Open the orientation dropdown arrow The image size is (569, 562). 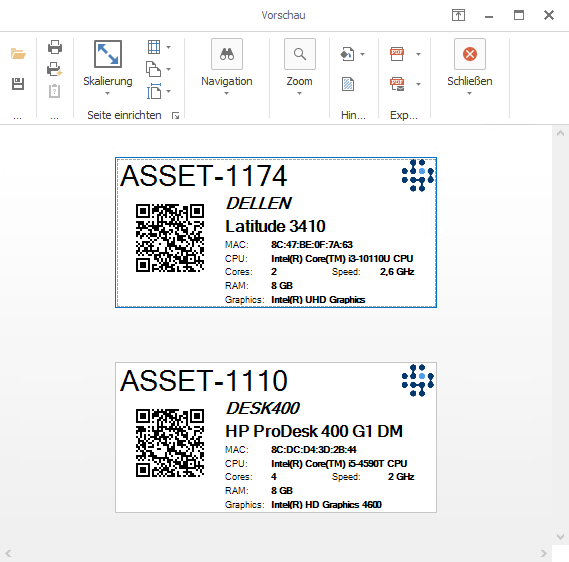click(169, 69)
